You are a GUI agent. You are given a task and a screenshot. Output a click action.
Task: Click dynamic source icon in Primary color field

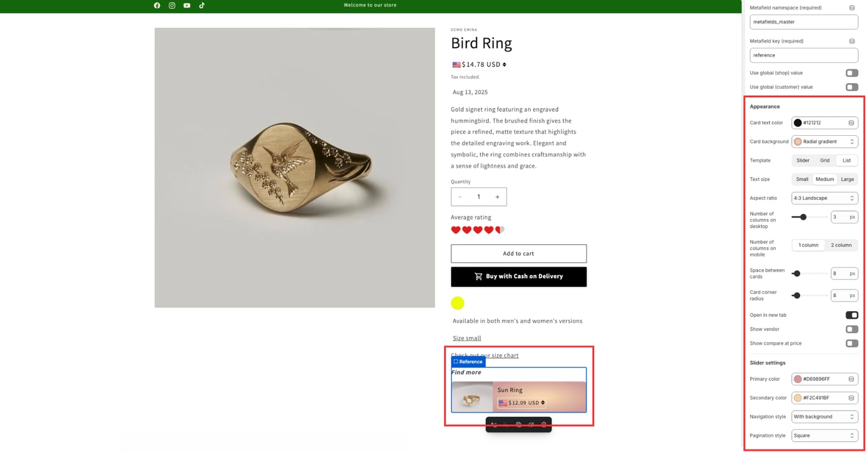[851, 379]
